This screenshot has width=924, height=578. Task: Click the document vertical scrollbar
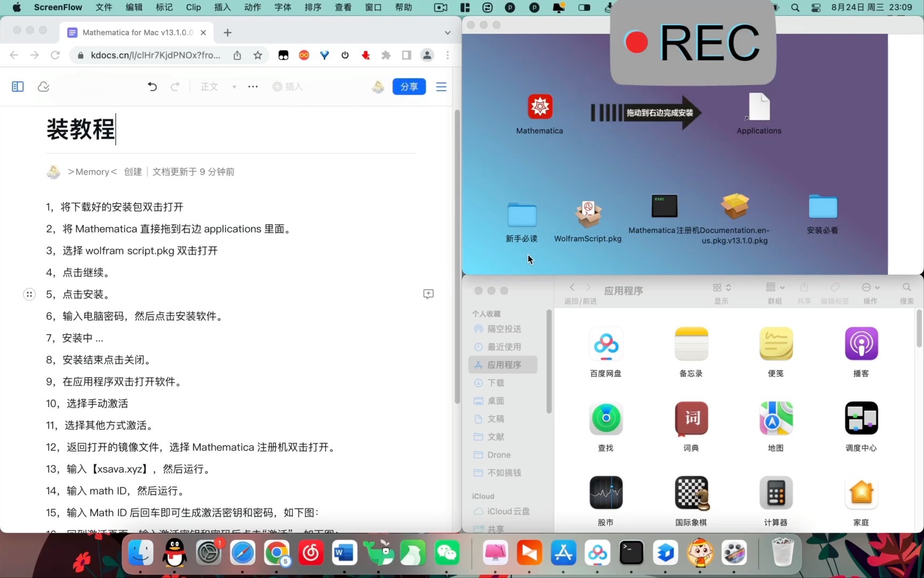click(457, 257)
